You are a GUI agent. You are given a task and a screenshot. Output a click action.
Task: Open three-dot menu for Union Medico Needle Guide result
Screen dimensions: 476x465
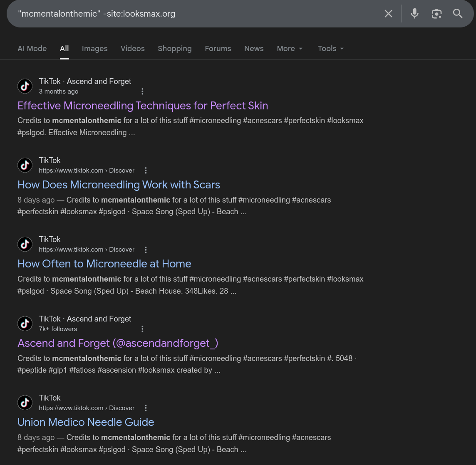click(146, 408)
